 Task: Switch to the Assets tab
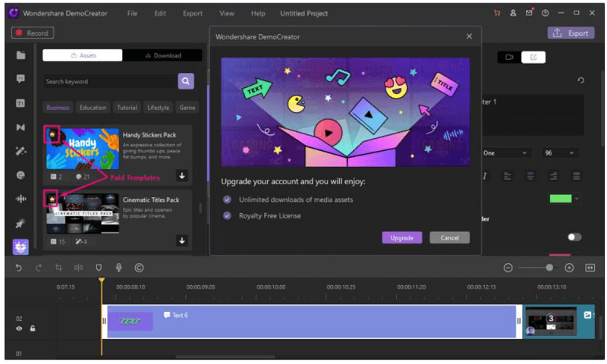point(83,55)
